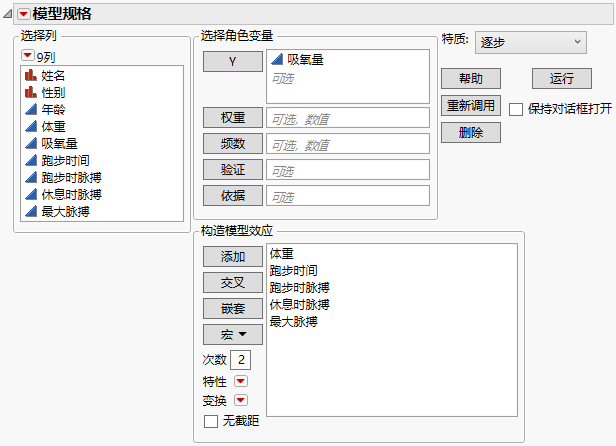Click the 交叉 effects button
The image size is (616, 446).
click(233, 282)
